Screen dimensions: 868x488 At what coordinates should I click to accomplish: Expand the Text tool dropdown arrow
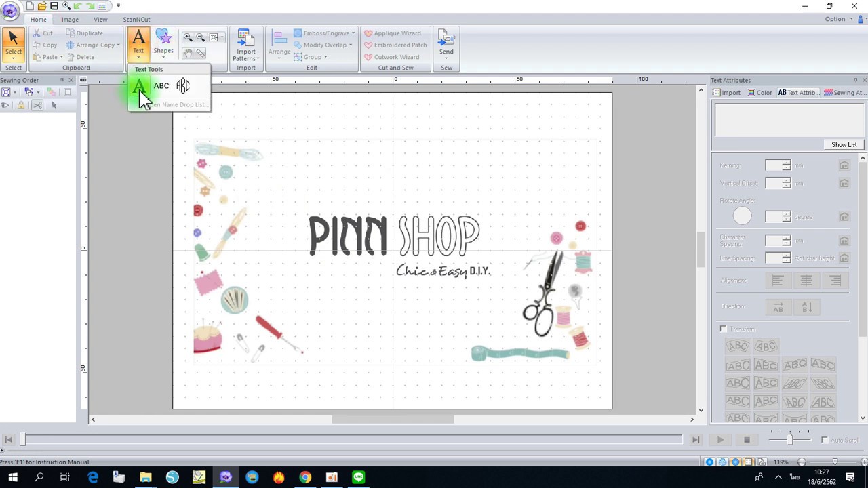pos(138,58)
